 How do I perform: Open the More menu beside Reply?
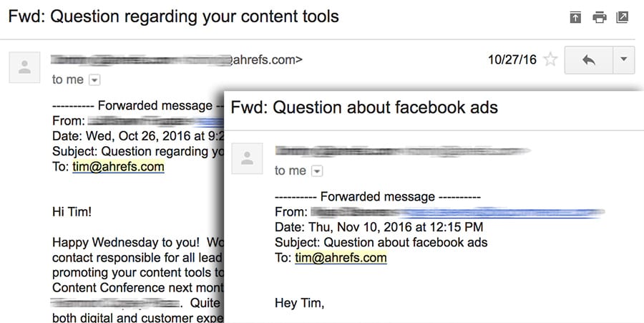(623, 60)
